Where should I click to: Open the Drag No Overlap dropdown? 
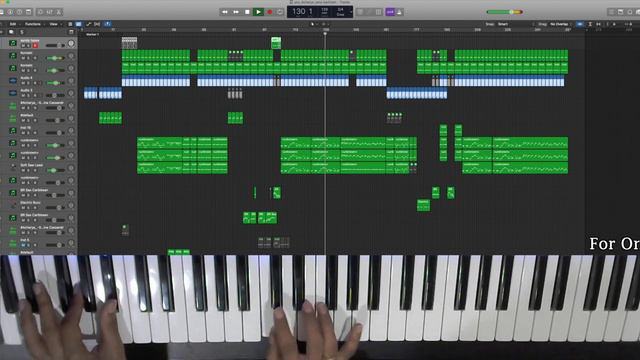pos(560,24)
